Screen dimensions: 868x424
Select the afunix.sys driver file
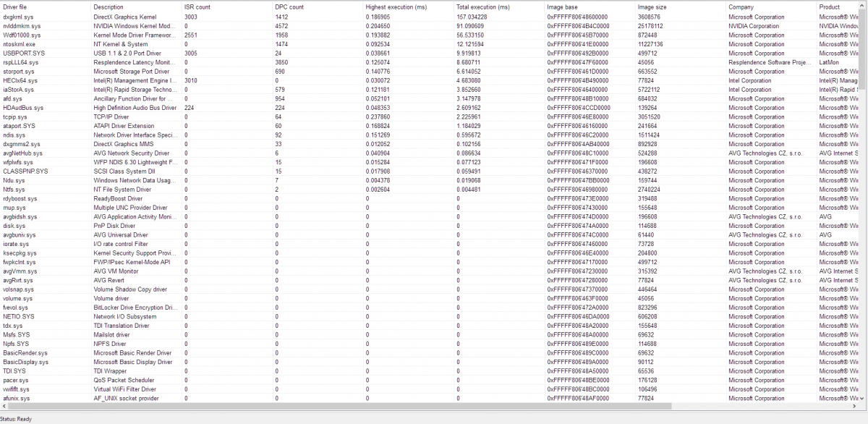tap(17, 398)
